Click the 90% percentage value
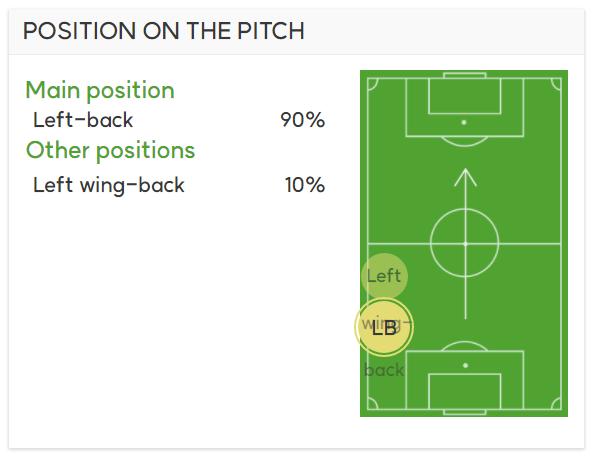This screenshot has width=593, height=459. click(x=303, y=120)
